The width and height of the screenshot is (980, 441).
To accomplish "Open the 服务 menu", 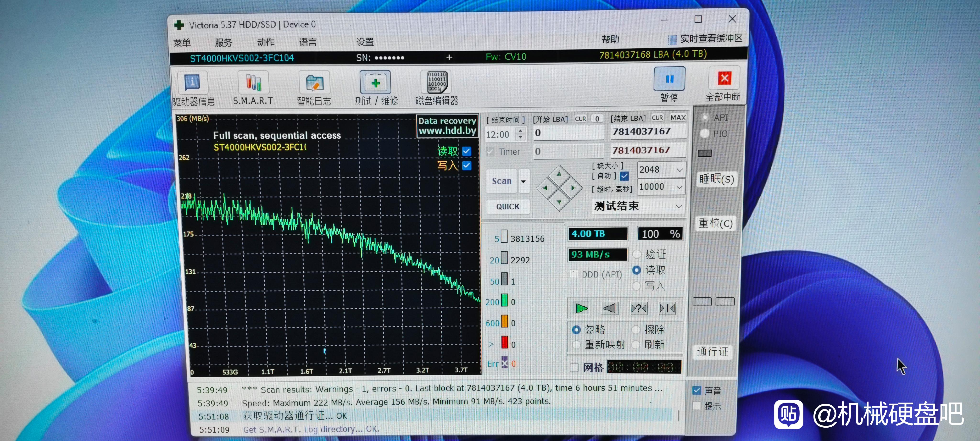I will click(x=223, y=42).
